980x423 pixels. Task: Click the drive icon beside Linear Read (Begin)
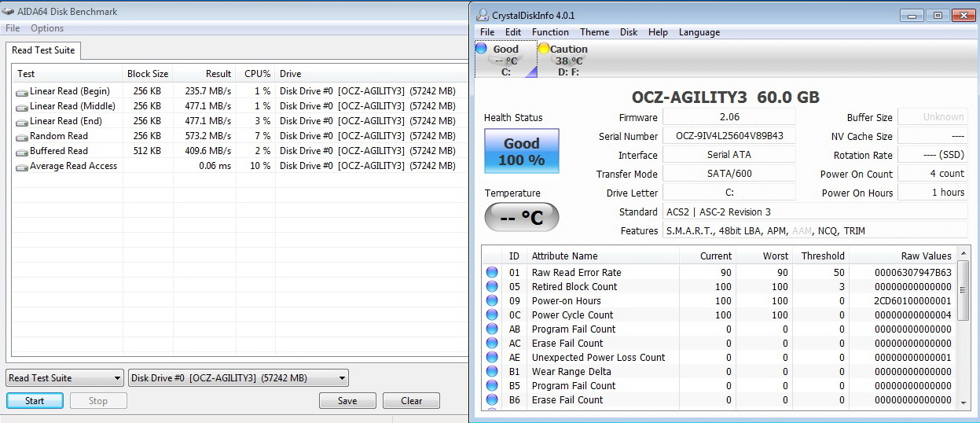pos(22,92)
